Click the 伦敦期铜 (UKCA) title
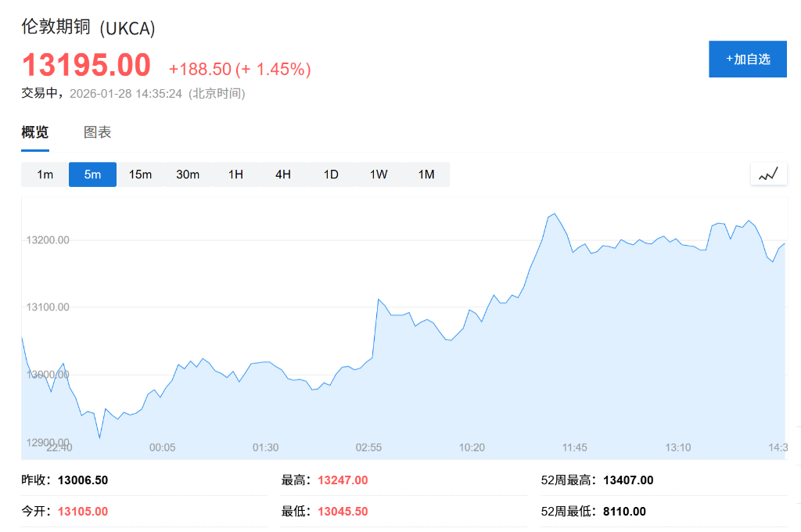Screen dimensions: 801x532 click(88, 28)
